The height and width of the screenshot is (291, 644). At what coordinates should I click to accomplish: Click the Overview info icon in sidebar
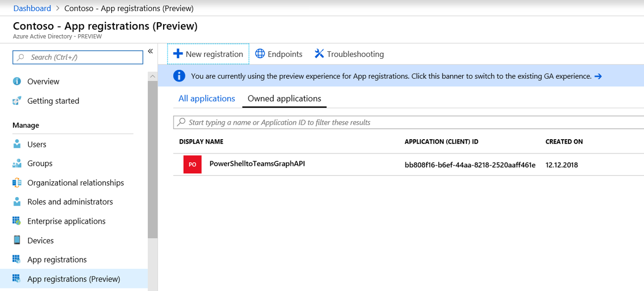(x=17, y=81)
